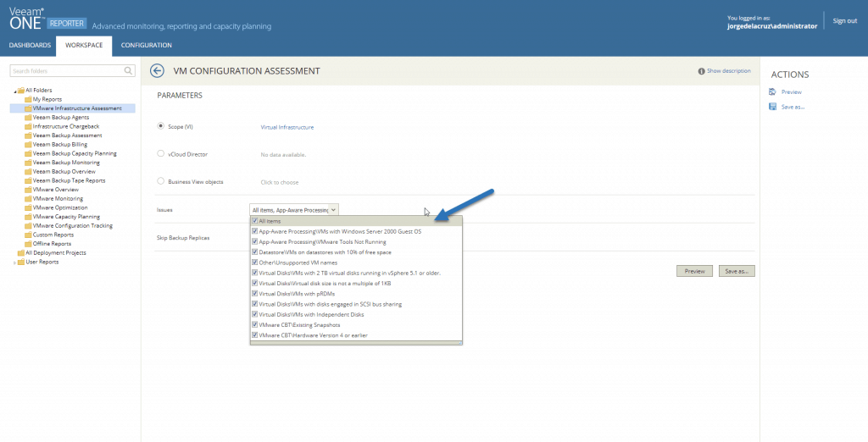This screenshot has height=442, width=868.
Task: Open the Configuration tab
Action: pos(146,46)
